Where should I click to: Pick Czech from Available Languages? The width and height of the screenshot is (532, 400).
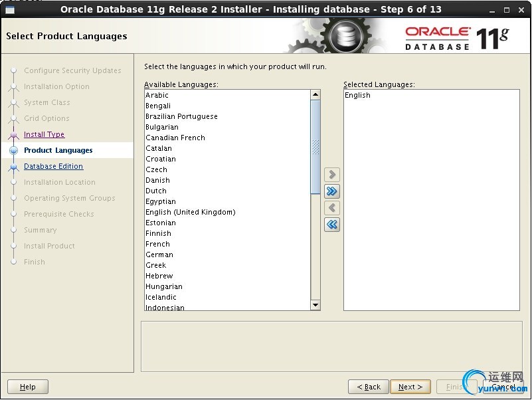227,169
